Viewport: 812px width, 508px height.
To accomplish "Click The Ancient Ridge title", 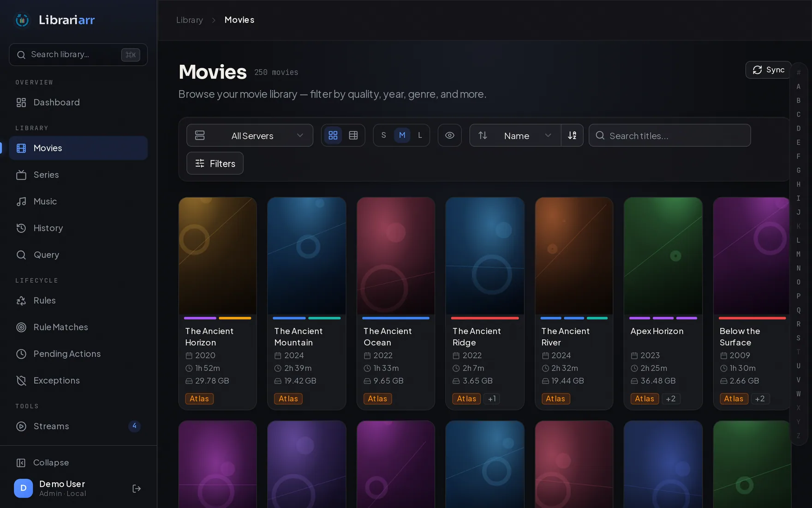I will click(x=477, y=337).
